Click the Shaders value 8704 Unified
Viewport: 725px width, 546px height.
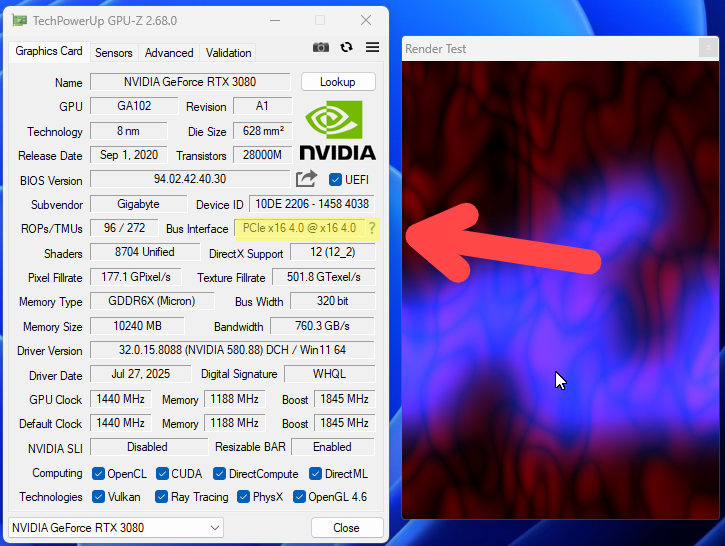(x=145, y=252)
